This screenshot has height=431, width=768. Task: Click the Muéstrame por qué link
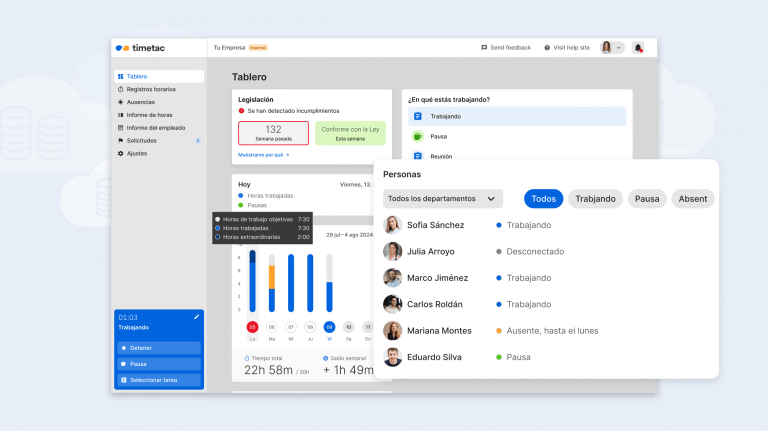(263, 155)
